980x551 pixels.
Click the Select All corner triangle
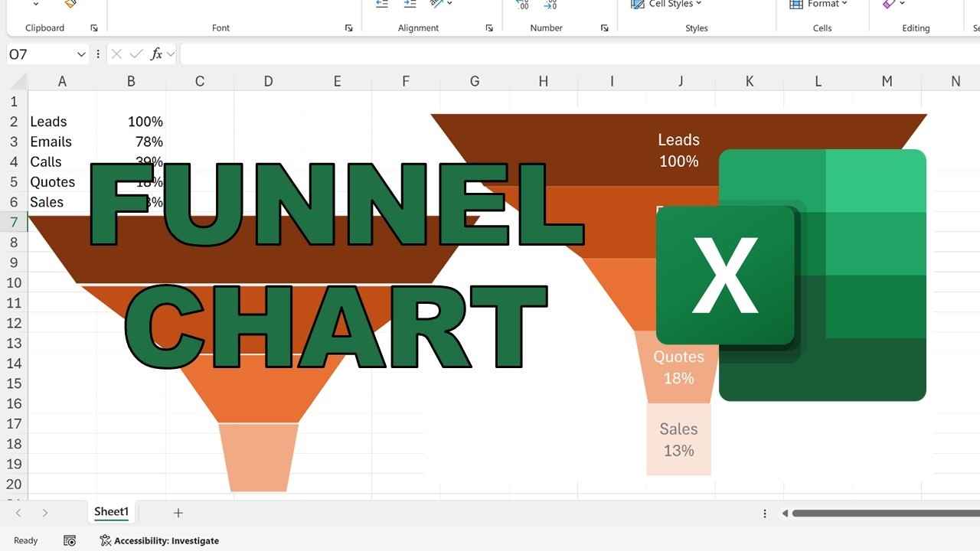pos(17,81)
